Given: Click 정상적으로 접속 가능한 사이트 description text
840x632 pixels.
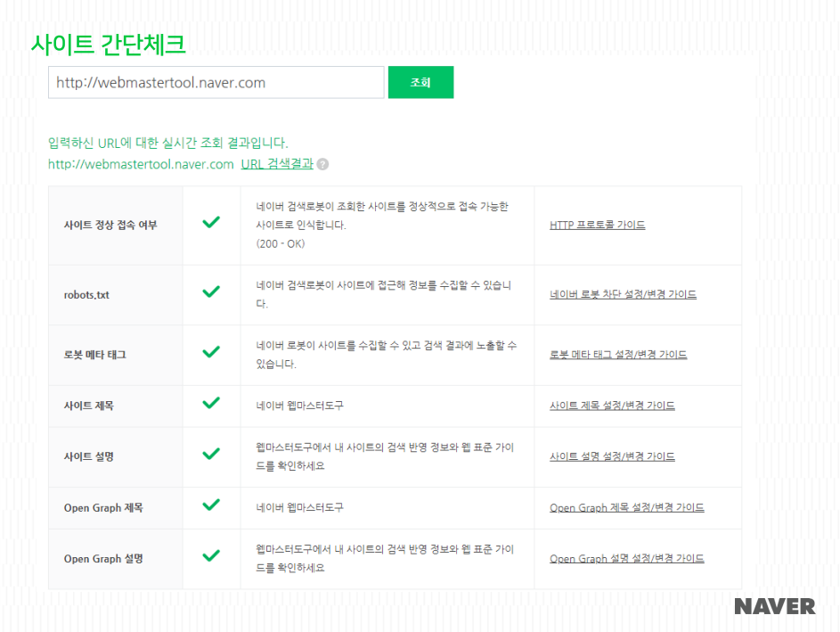Looking at the screenshot, I should coord(382,216).
